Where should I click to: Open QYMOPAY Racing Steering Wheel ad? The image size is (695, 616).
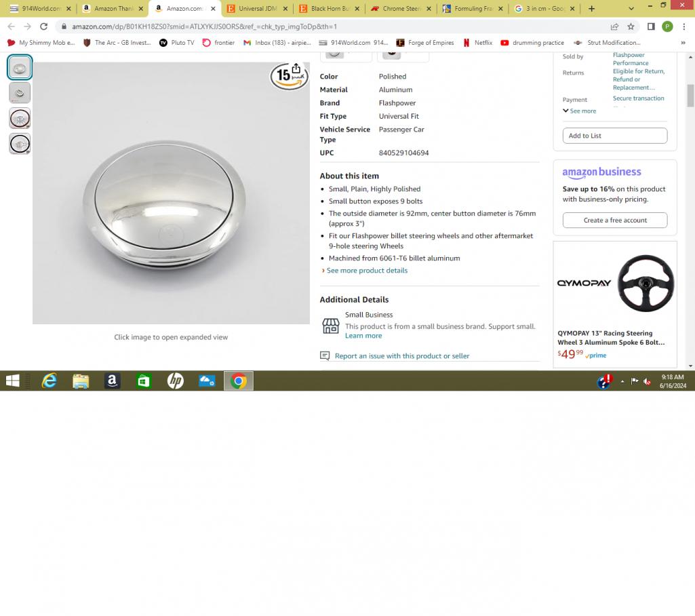click(615, 305)
